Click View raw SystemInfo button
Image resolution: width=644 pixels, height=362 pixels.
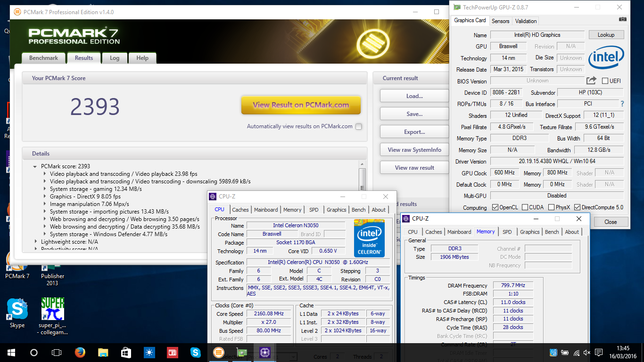point(414,150)
